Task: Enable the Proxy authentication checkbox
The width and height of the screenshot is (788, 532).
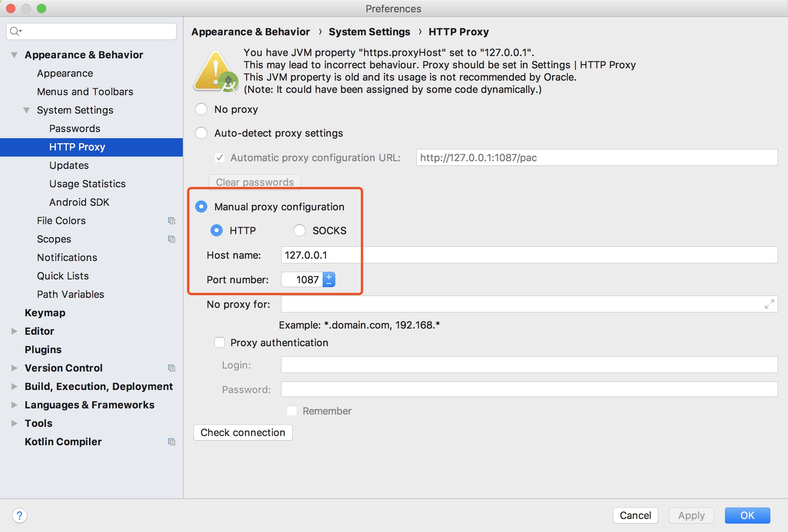Action: coord(220,343)
